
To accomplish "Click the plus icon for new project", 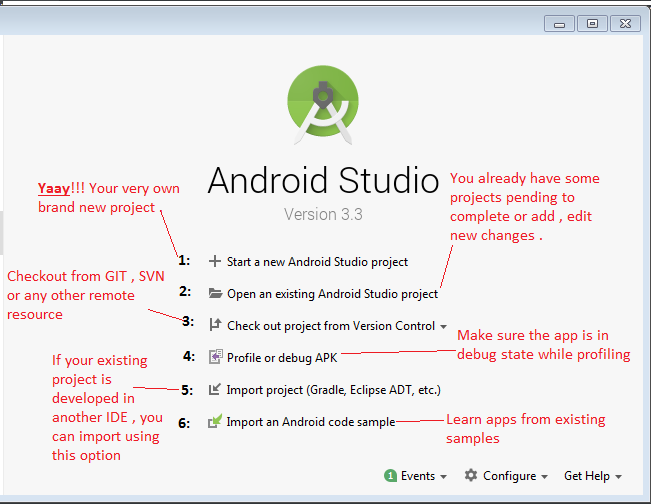I will 215,262.
